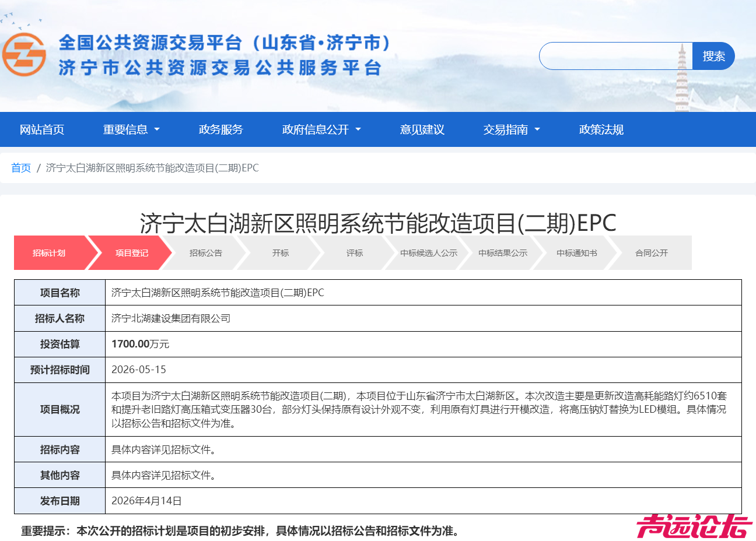Select the 网站首页 menu item
Viewport: 756px width, 541px height.
(x=41, y=129)
